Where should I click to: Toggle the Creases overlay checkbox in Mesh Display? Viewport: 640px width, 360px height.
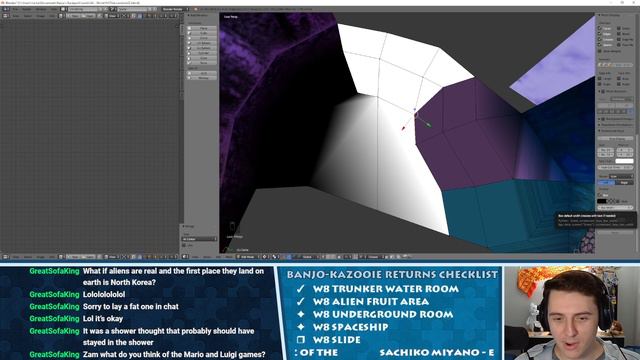(x=600, y=39)
